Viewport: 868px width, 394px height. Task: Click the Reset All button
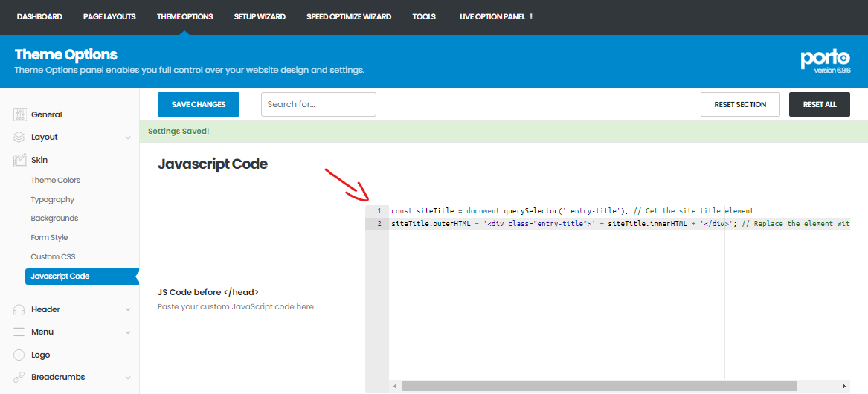coord(820,105)
